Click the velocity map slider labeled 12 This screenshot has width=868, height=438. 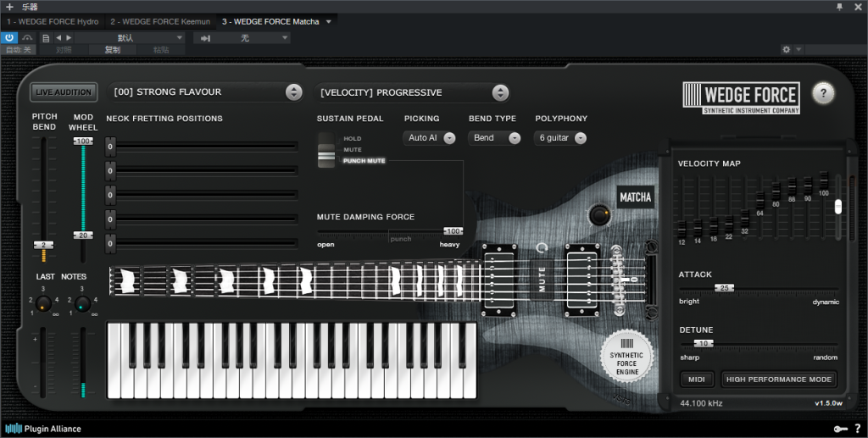pyautogui.click(x=682, y=229)
